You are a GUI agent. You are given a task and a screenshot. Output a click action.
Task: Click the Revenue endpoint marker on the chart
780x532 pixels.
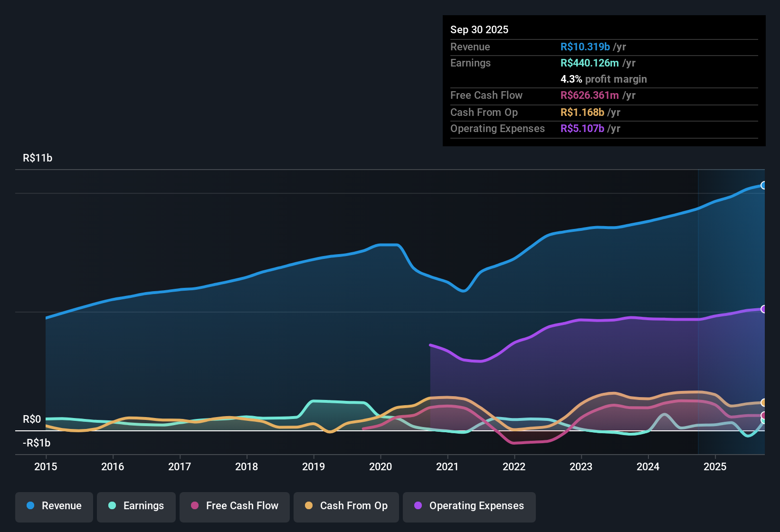(764, 185)
